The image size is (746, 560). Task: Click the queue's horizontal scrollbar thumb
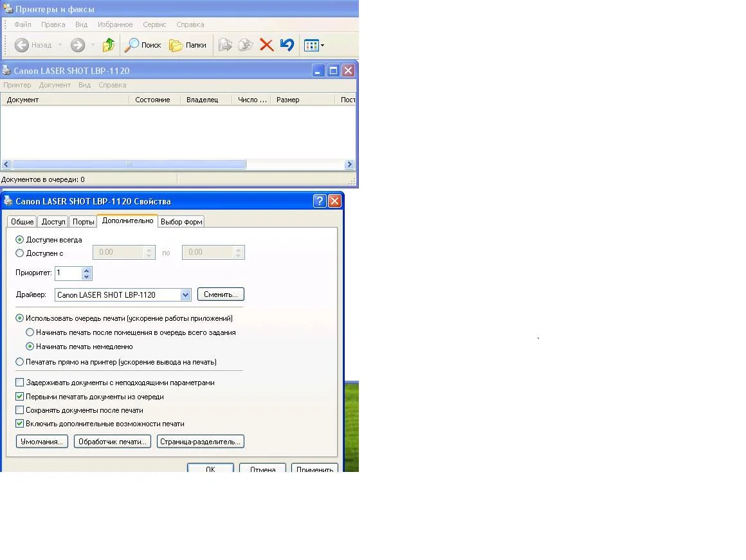pyautogui.click(x=129, y=165)
